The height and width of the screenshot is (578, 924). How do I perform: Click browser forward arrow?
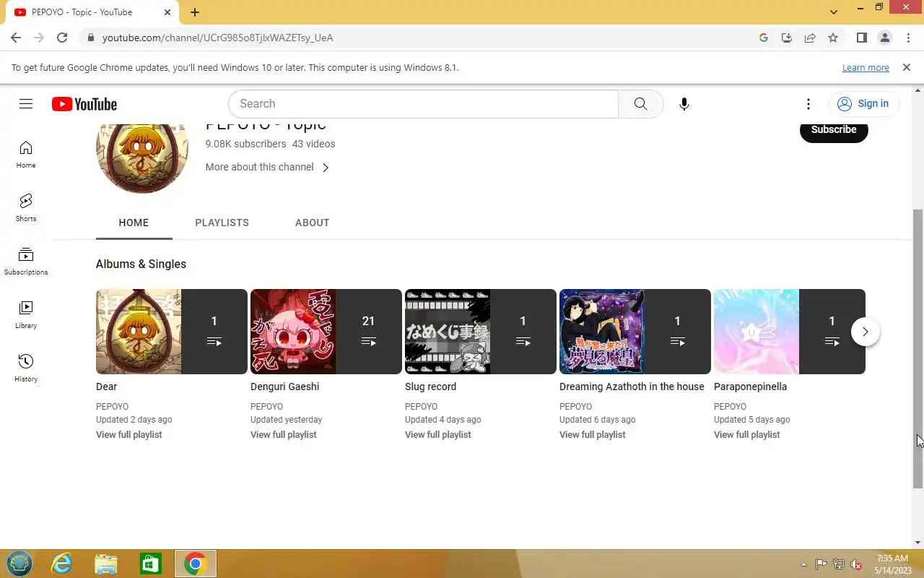[39, 38]
